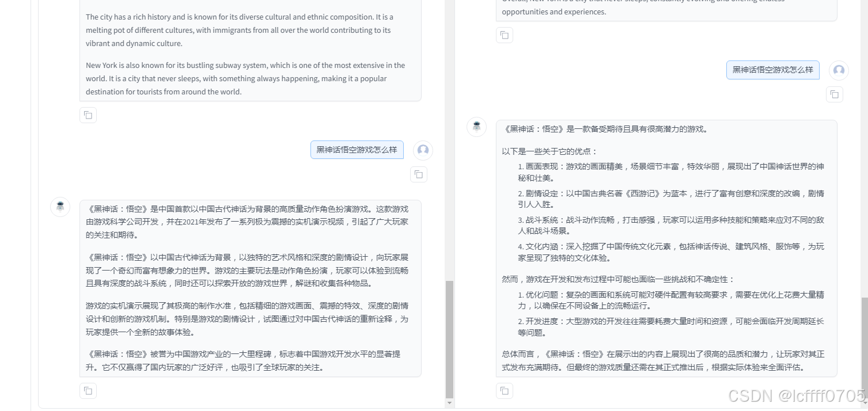Copy the right panel user question 黑神话悟空游戏怎么样
Viewport: 868px width, 411px height.
(x=835, y=94)
